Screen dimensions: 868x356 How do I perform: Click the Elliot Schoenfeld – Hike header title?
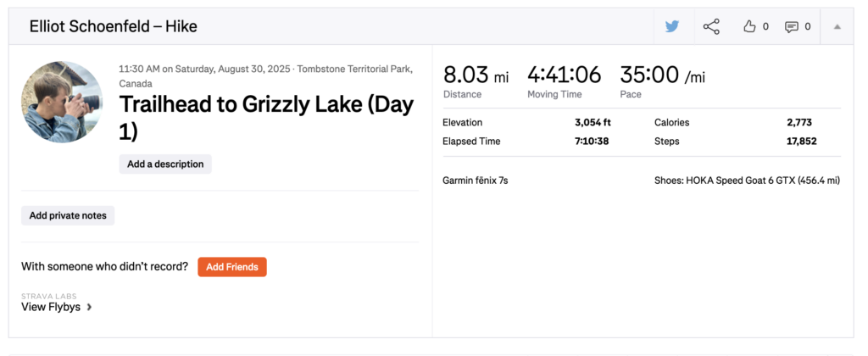114,26
